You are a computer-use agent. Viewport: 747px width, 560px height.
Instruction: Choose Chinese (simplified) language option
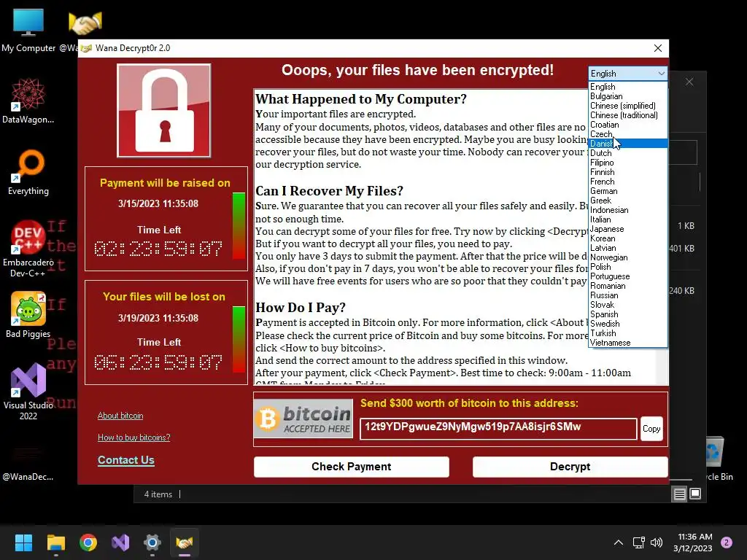click(628, 106)
